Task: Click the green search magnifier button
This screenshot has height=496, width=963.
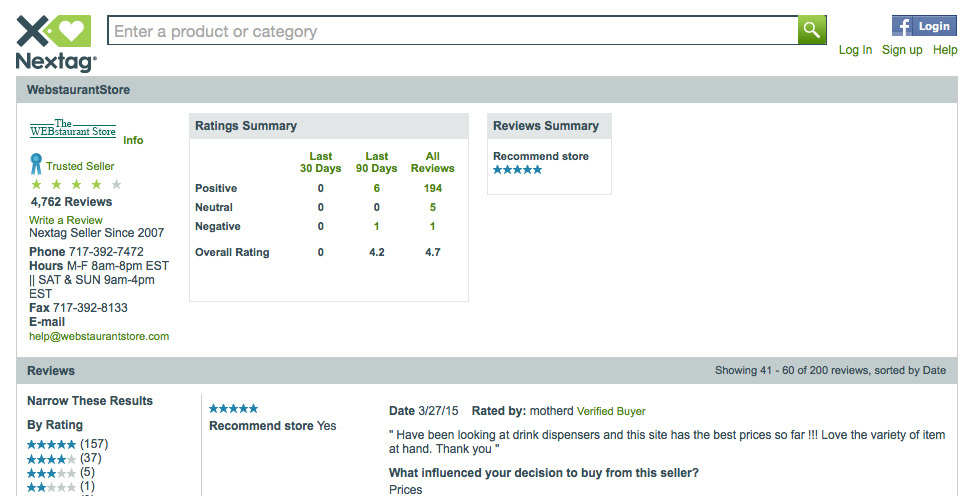Action: [x=811, y=30]
